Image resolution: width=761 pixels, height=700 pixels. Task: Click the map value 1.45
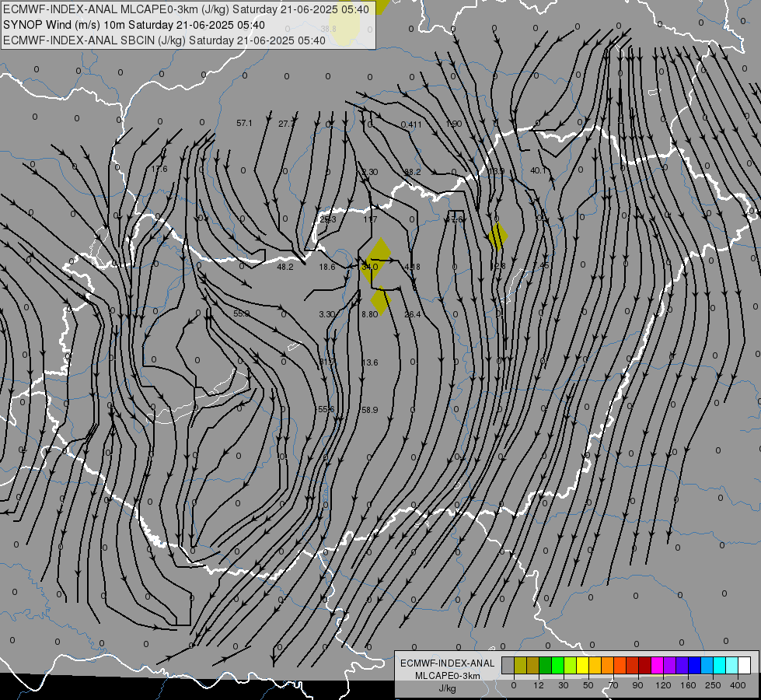point(541,265)
